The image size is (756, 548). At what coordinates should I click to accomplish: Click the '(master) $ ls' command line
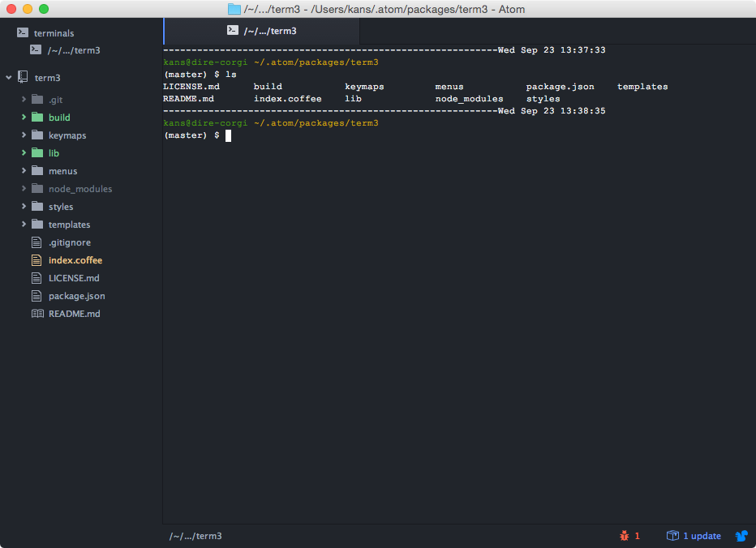point(200,75)
